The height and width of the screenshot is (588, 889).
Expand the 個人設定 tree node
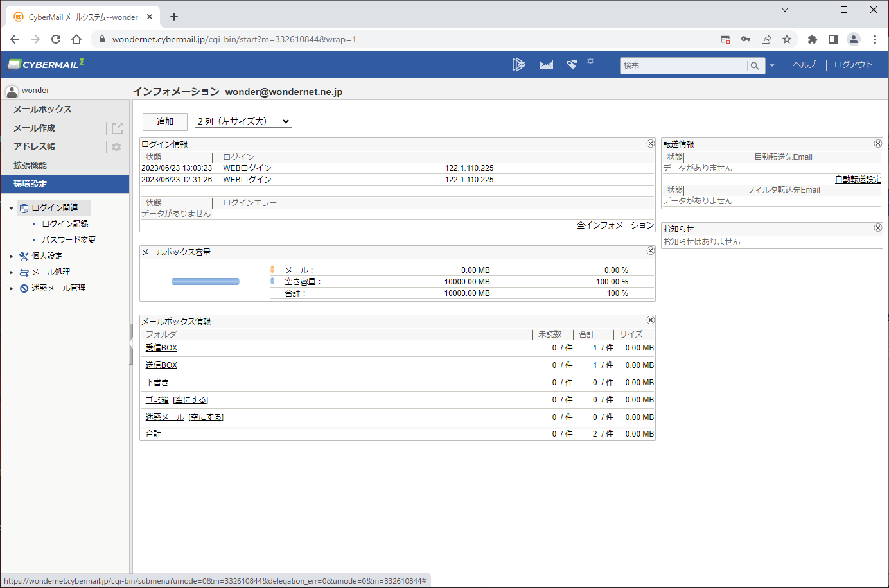click(x=11, y=256)
